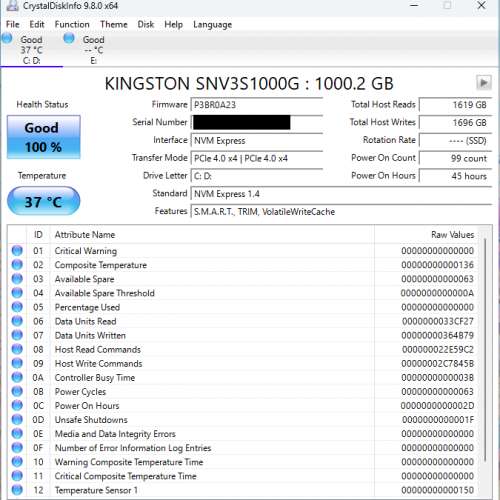Click raw value 0000000000001F

[438, 420]
